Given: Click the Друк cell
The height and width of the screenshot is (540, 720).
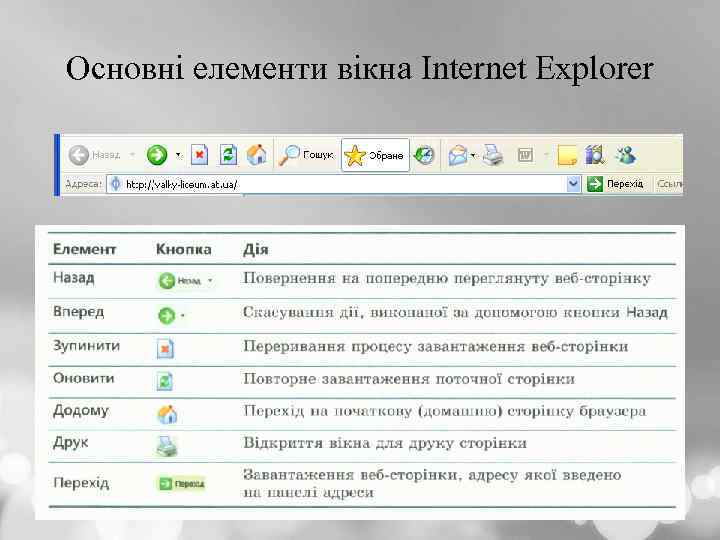Looking at the screenshot, I should click(x=70, y=443).
